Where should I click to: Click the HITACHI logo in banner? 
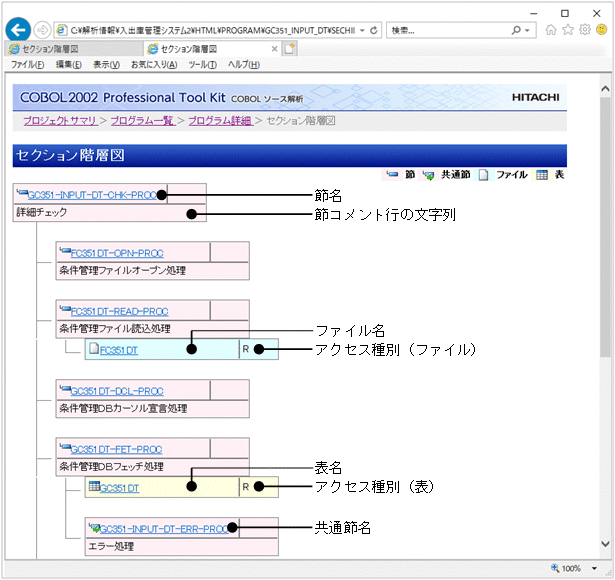coord(535,97)
